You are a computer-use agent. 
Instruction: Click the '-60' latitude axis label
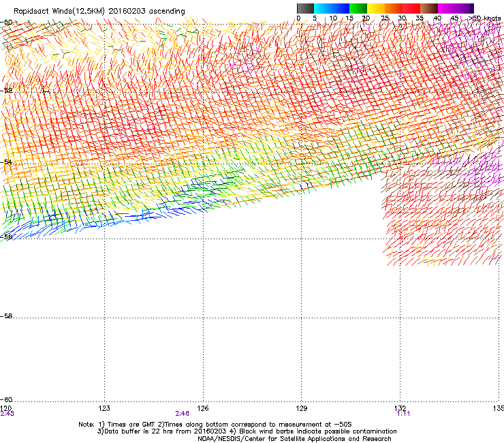(6, 400)
